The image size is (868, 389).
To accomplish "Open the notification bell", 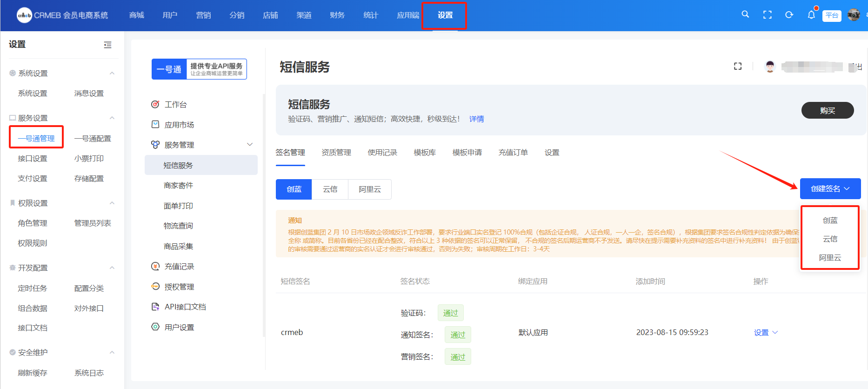I will (x=811, y=15).
